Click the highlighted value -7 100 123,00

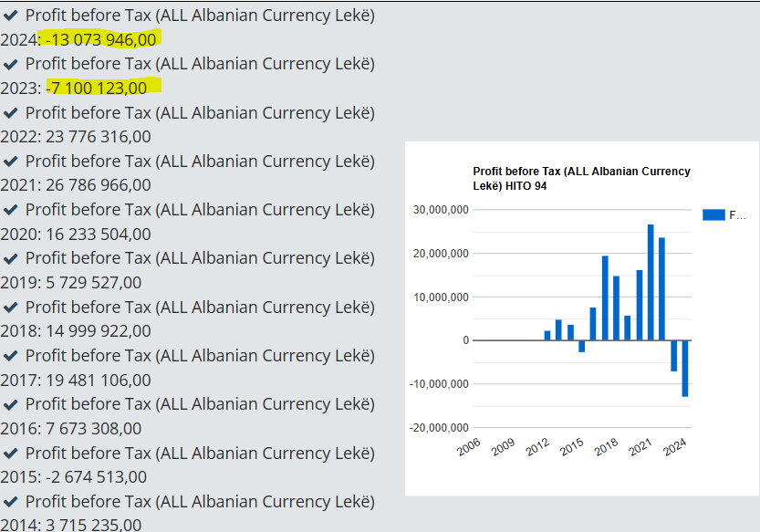pos(98,88)
